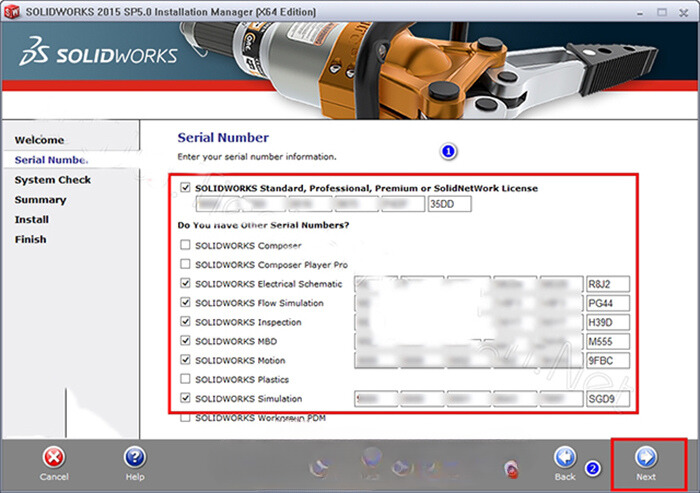This screenshot has width=700, height=493.
Task: Click the 'SOLIDWORKS Plastics' label
Action: [x=242, y=380]
